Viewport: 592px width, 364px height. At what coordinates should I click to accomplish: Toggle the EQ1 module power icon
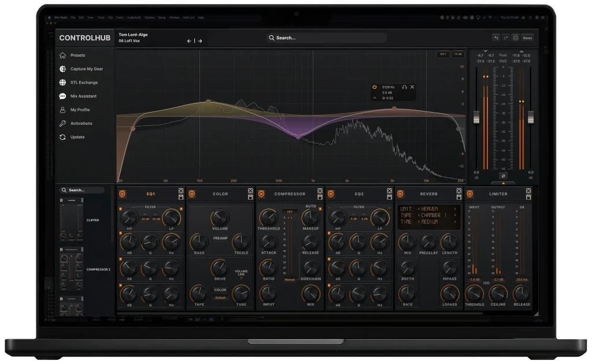point(123,194)
